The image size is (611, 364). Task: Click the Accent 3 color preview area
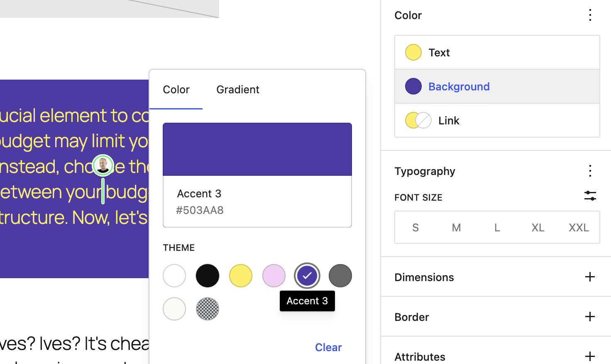(257, 149)
